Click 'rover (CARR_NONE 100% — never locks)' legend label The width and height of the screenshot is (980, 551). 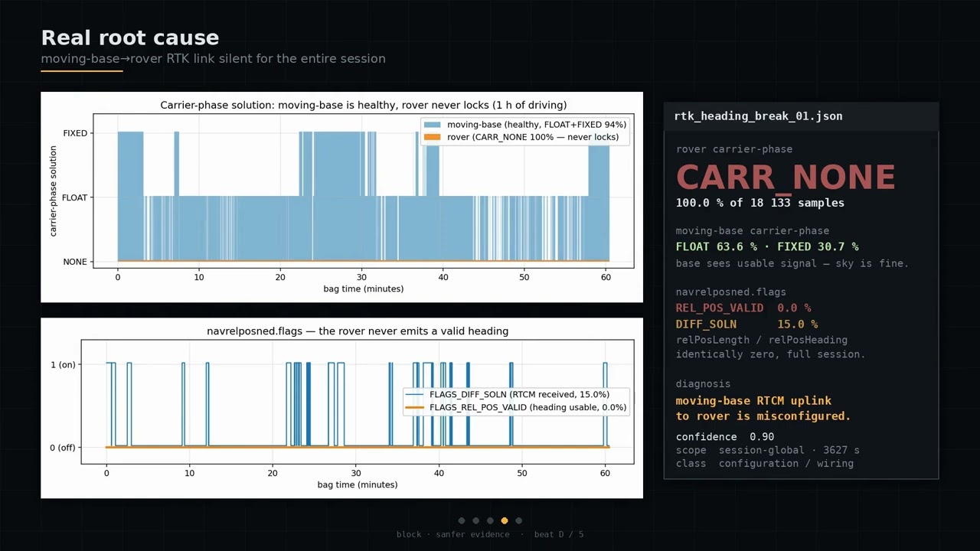[533, 137]
